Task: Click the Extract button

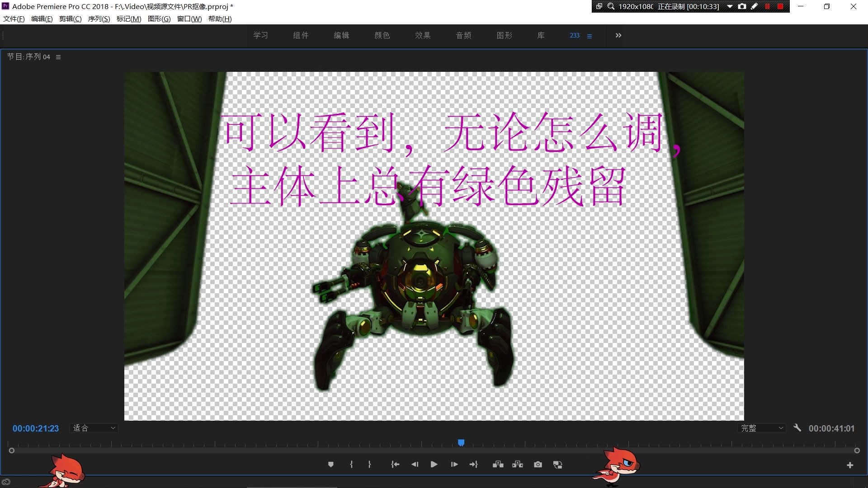Action: [518, 465]
